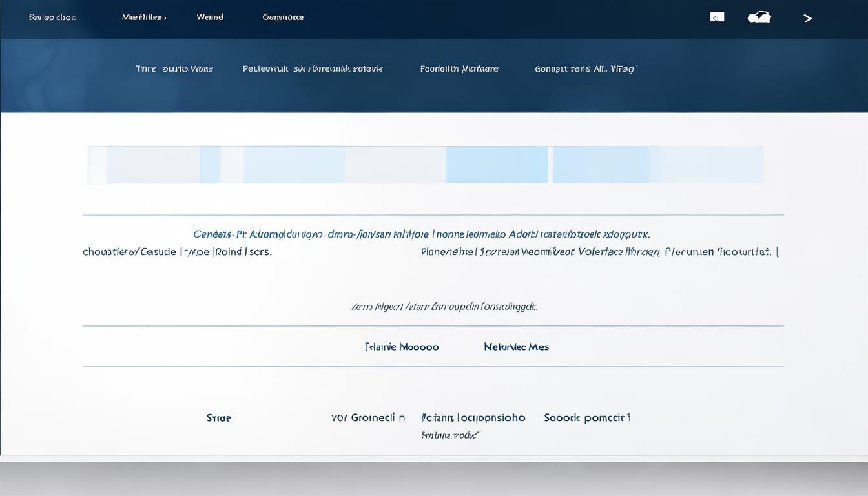Click the right chevron arrow in header
Screen dimensions: 868x496
pos(808,18)
